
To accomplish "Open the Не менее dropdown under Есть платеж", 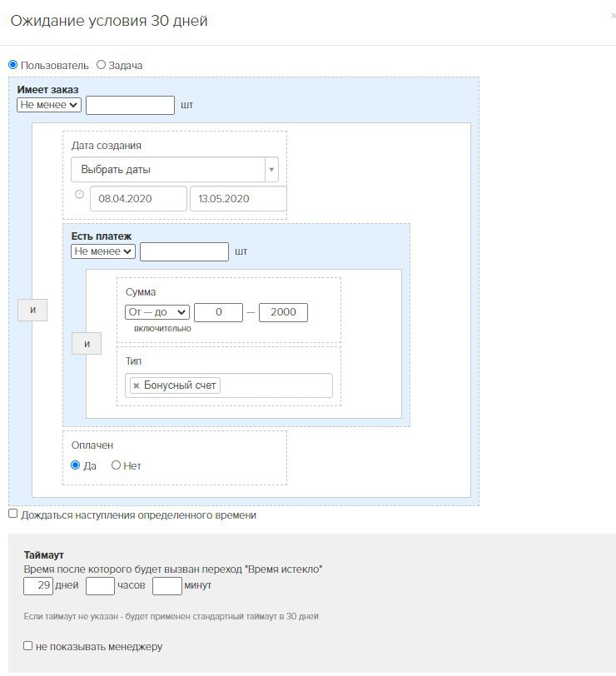I will pyautogui.click(x=103, y=251).
